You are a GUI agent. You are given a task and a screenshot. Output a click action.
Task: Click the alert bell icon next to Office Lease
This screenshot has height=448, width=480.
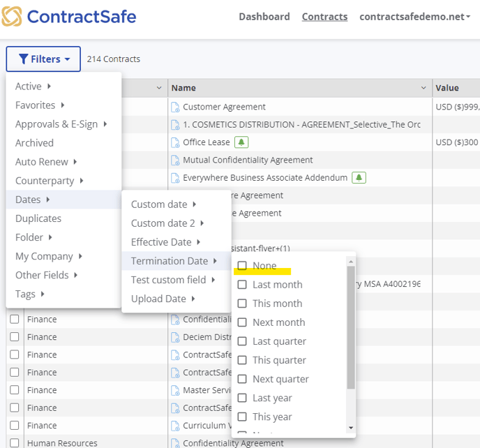(x=241, y=142)
